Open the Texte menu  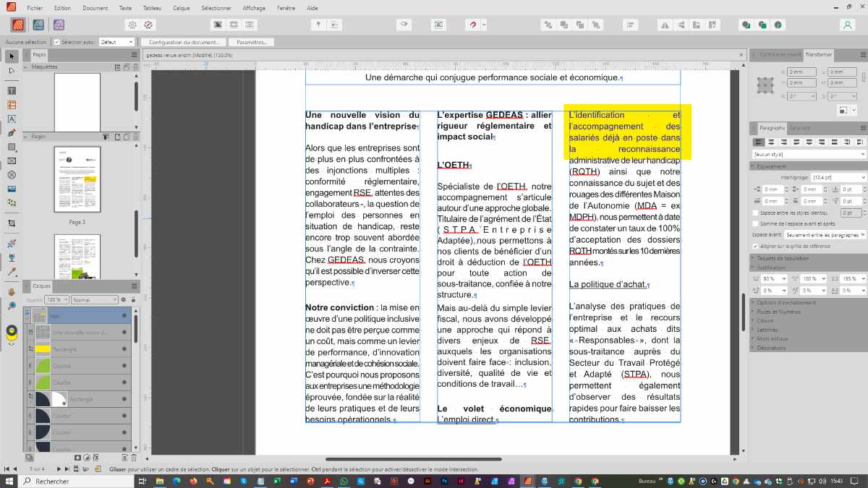(x=125, y=7)
